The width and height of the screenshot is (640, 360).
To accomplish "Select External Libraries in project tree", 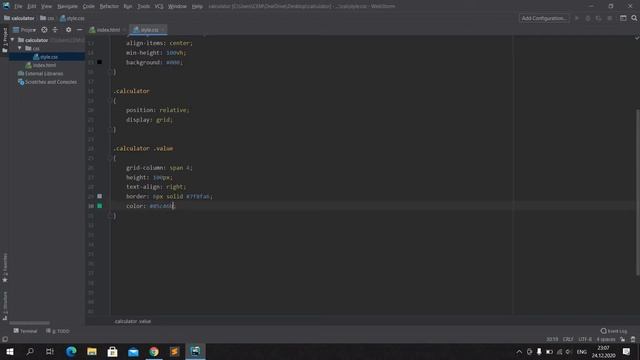I will 40,73.
